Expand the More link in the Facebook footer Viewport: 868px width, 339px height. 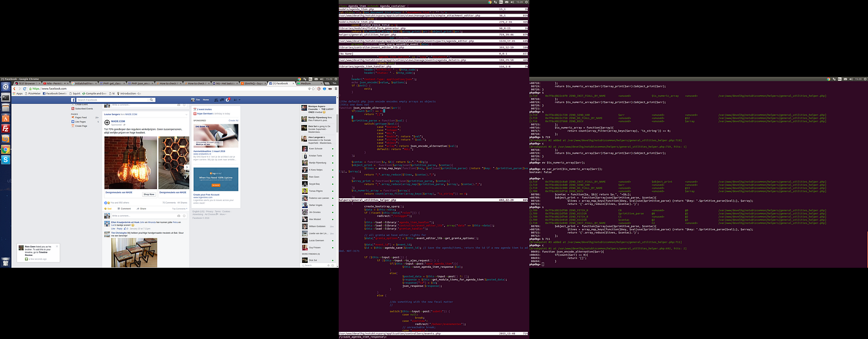(223, 214)
